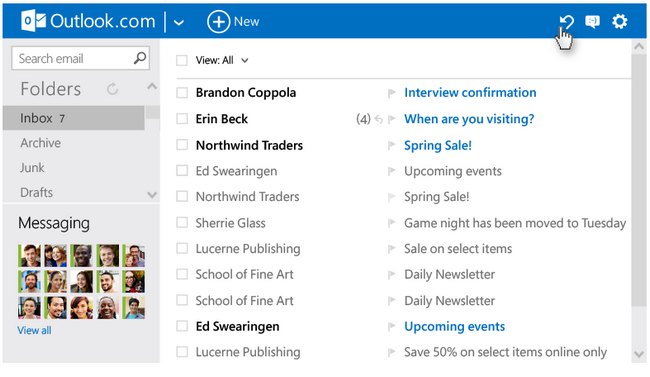Open Game night has been moved to Tuesday
This screenshot has height=377, width=650.
(515, 224)
